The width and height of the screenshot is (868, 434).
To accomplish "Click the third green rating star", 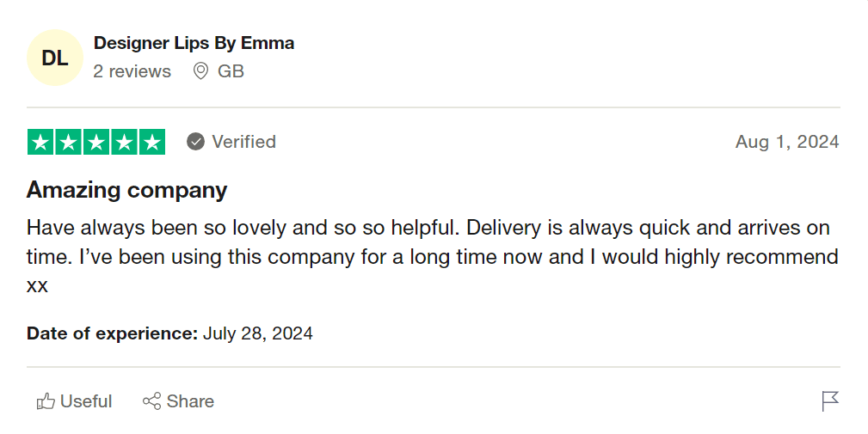I will 95,142.
